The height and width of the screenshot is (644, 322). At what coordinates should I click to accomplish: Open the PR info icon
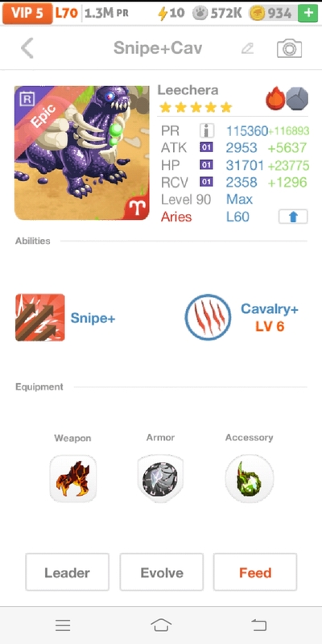coord(207,130)
